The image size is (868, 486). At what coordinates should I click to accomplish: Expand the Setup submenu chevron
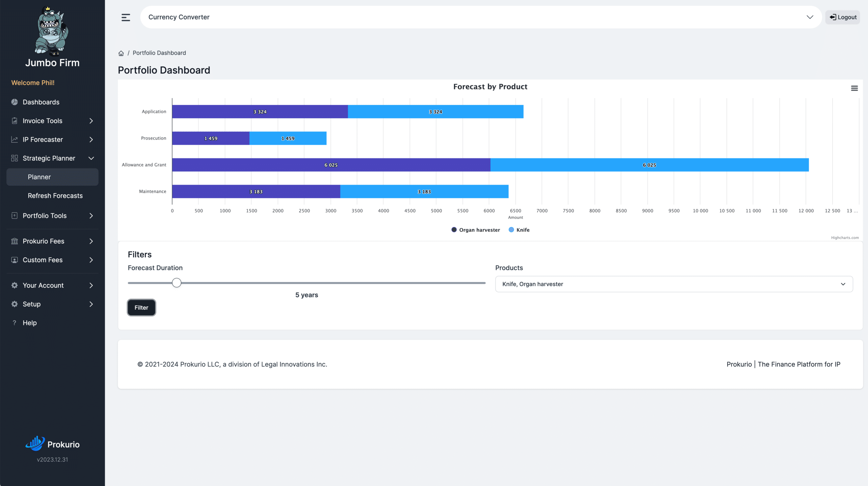(91, 304)
